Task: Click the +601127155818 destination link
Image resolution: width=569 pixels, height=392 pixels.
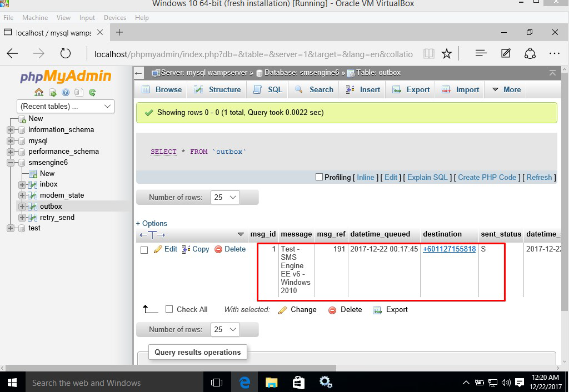Action: tap(449, 249)
